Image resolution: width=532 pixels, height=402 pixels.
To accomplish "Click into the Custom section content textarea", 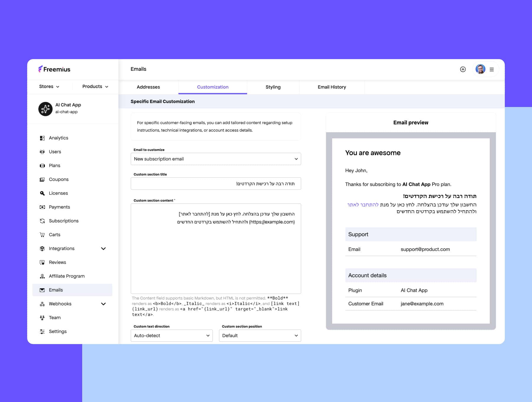I will click(216, 249).
